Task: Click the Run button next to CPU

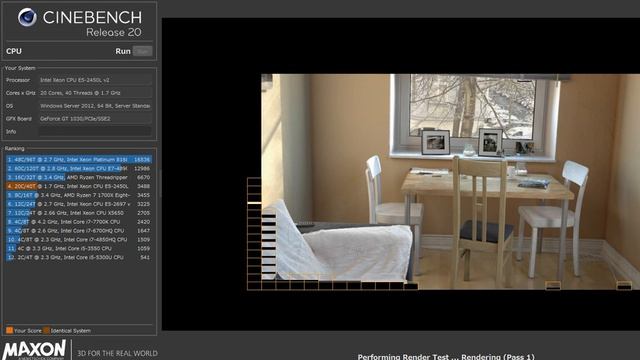Action: coord(122,51)
